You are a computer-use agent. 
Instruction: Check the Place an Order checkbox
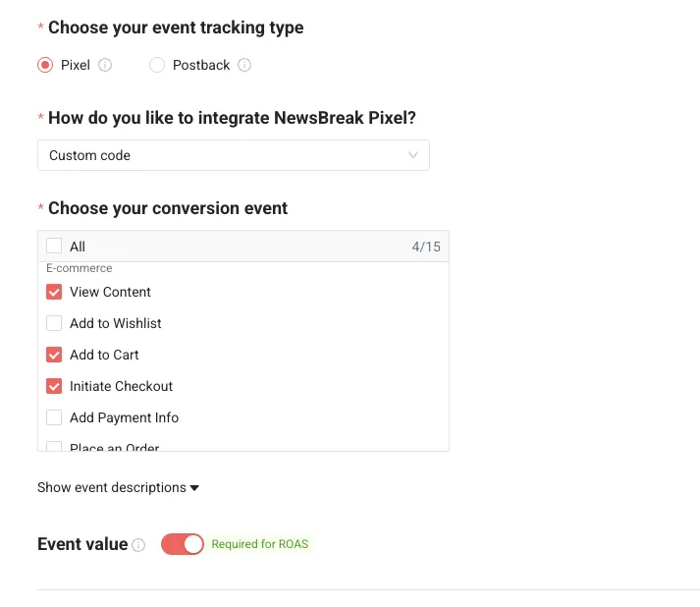(x=54, y=447)
